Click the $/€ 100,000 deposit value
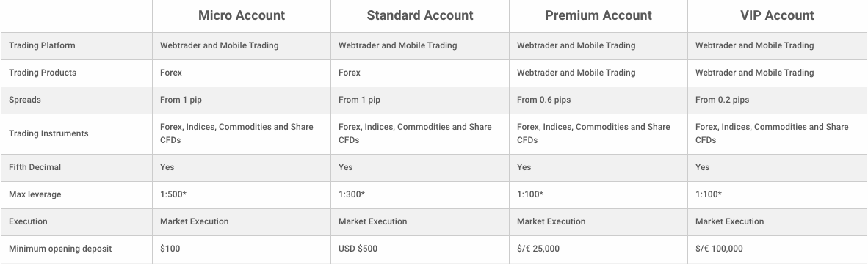The image size is (868, 264). (719, 249)
